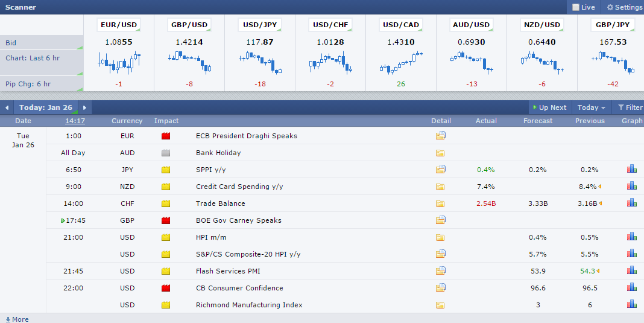Open detail folder for Bank Holiday event
The width and height of the screenshot is (644, 323).
tap(440, 153)
